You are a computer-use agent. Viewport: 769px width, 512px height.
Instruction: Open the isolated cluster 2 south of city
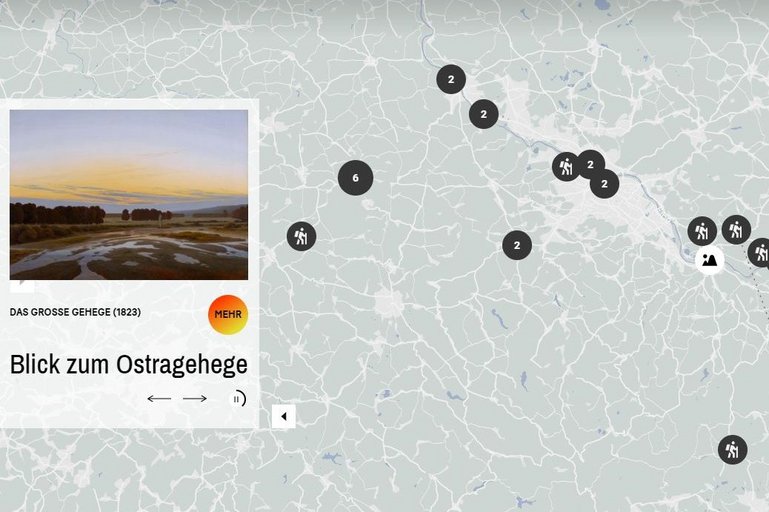point(517,245)
